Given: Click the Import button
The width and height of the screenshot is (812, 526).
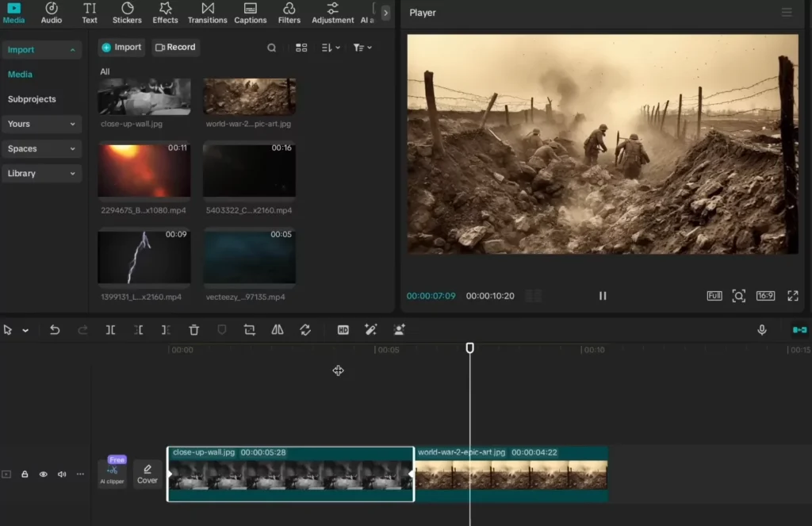Looking at the screenshot, I should [121, 47].
